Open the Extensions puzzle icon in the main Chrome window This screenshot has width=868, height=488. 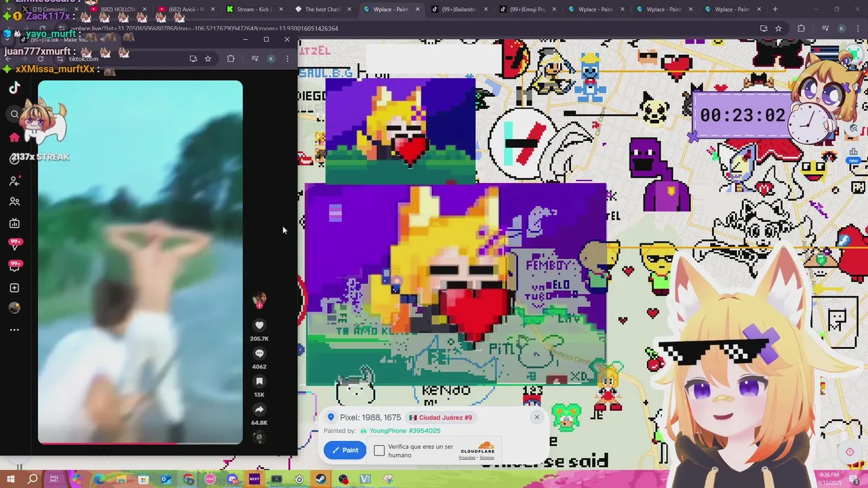click(802, 28)
